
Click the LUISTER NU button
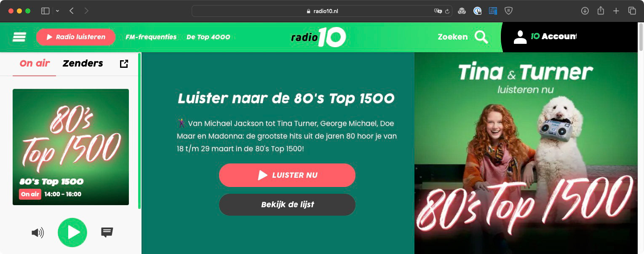pos(287,175)
